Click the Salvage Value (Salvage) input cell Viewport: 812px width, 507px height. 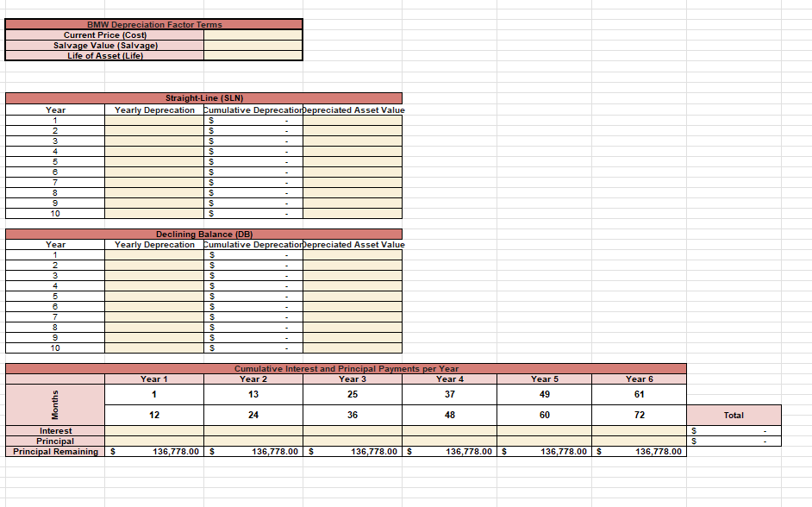pos(252,46)
